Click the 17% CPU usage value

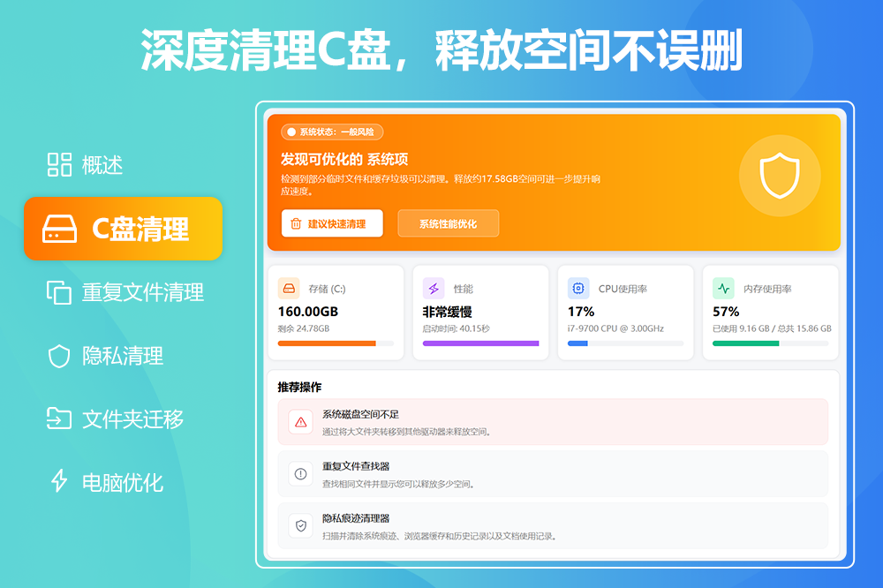click(581, 312)
